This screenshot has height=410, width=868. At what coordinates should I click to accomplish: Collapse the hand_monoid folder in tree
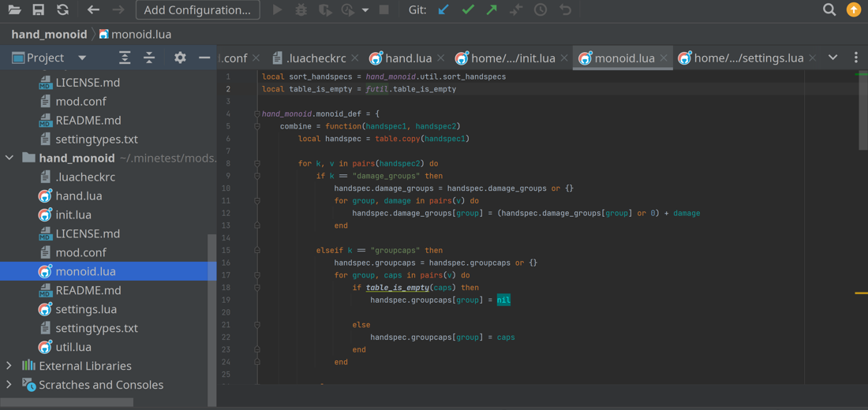coord(9,158)
